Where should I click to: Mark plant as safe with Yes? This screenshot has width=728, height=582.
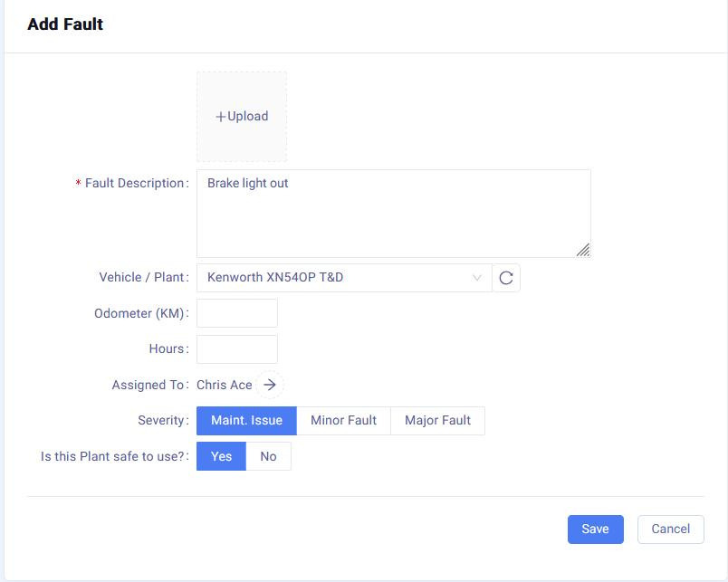221,457
